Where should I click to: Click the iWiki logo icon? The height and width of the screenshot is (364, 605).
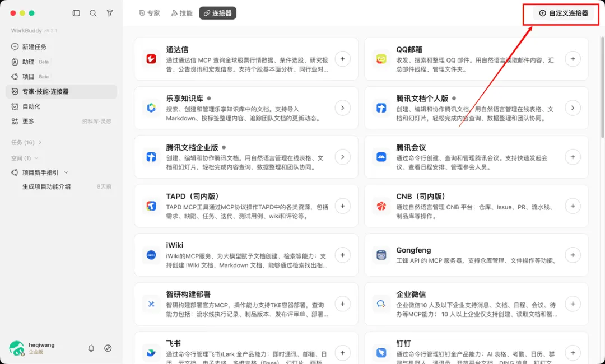coord(151,255)
